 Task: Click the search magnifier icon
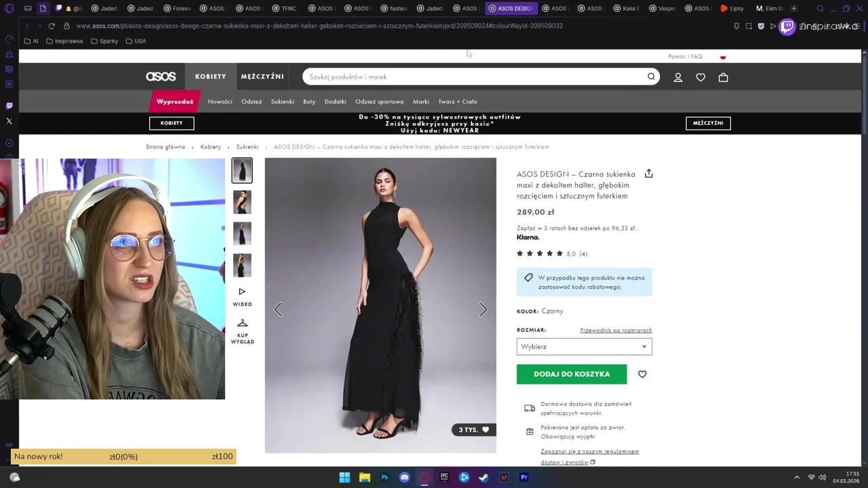(651, 77)
